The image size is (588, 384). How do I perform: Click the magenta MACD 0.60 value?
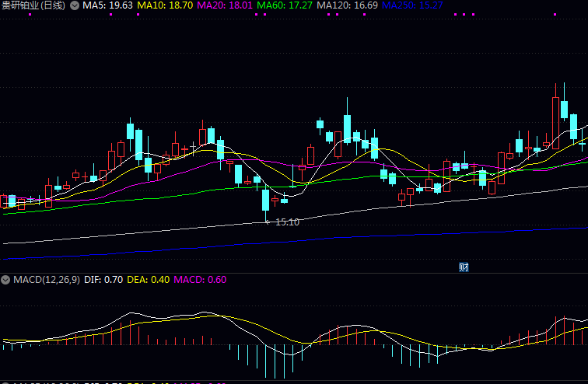[x=200, y=280]
